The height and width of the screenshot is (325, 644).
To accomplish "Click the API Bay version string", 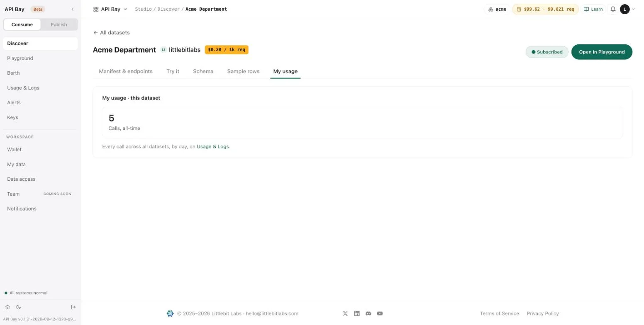I will tap(40, 319).
